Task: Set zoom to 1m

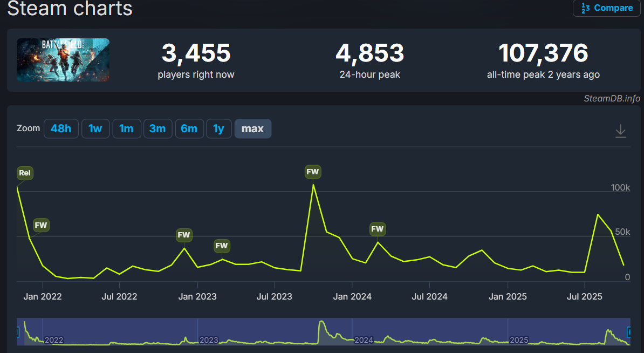Action: point(127,128)
